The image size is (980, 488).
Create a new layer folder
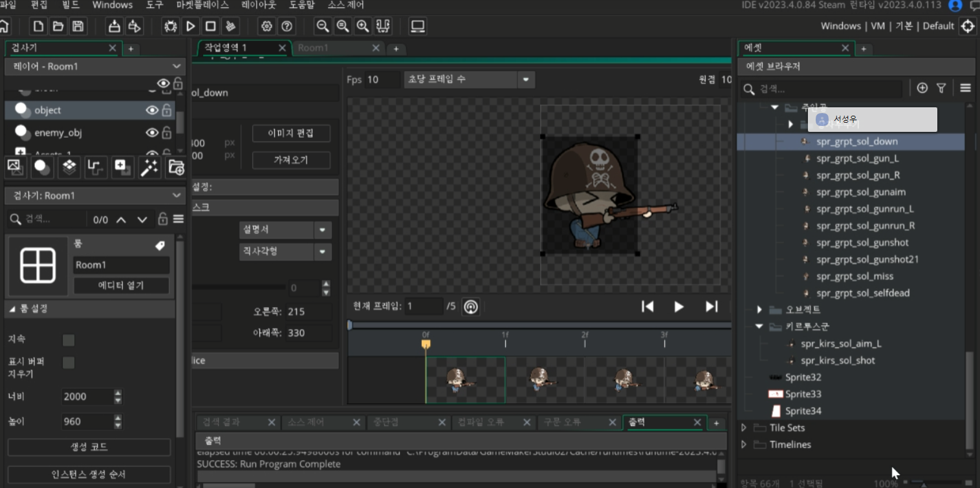click(x=176, y=167)
